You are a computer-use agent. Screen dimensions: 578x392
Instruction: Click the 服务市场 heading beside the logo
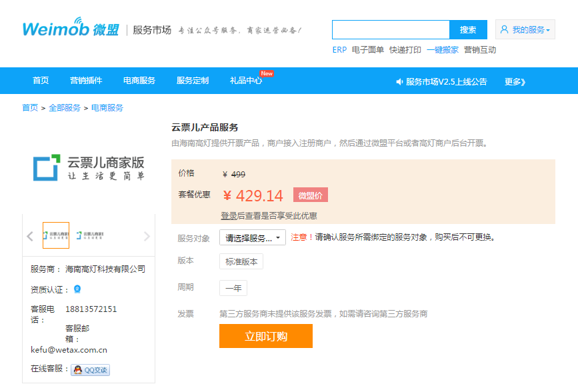[x=152, y=30]
